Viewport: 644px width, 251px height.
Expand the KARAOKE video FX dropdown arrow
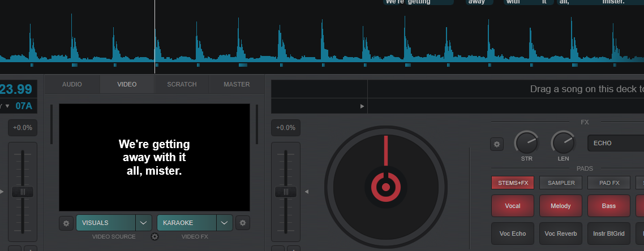click(x=225, y=223)
